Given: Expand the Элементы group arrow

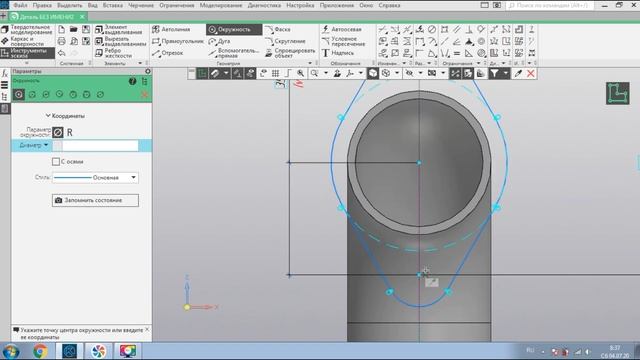Looking at the screenshot, I should (x=140, y=63).
